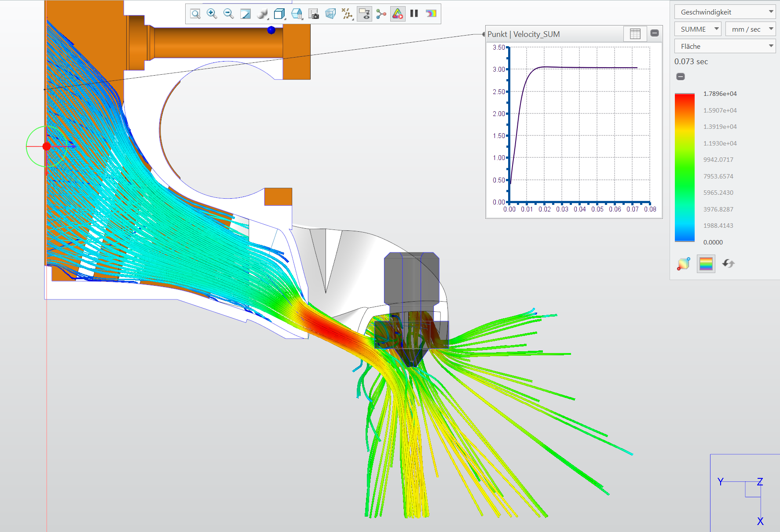Screen dimensions: 780x532
Task: Toggle the textured cube result display button
Action: click(683, 263)
